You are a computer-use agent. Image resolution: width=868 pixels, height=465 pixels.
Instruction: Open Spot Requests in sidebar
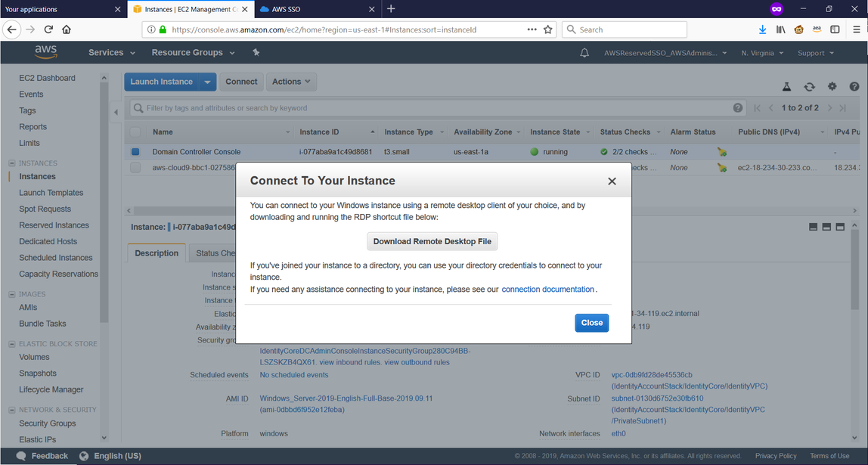(45, 209)
